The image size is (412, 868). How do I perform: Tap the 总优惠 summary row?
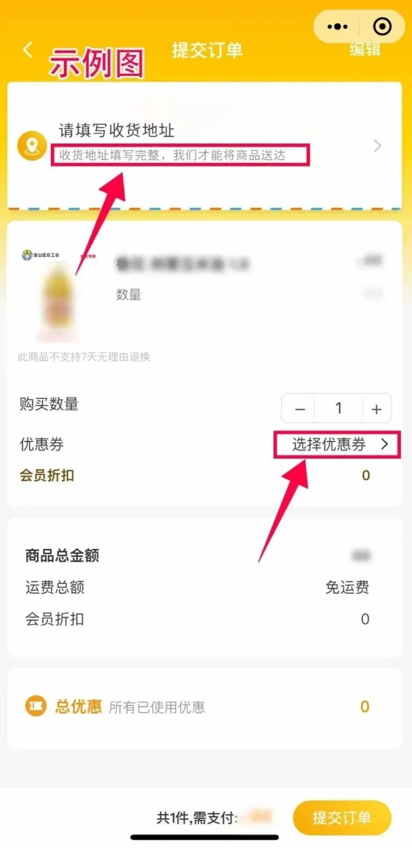click(x=204, y=707)
